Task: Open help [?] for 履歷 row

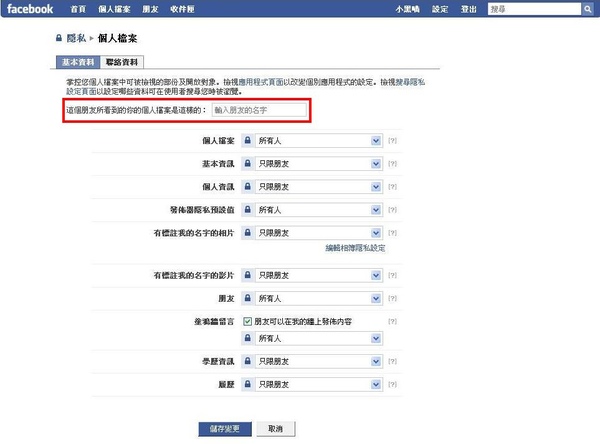Action: point(392,384)
